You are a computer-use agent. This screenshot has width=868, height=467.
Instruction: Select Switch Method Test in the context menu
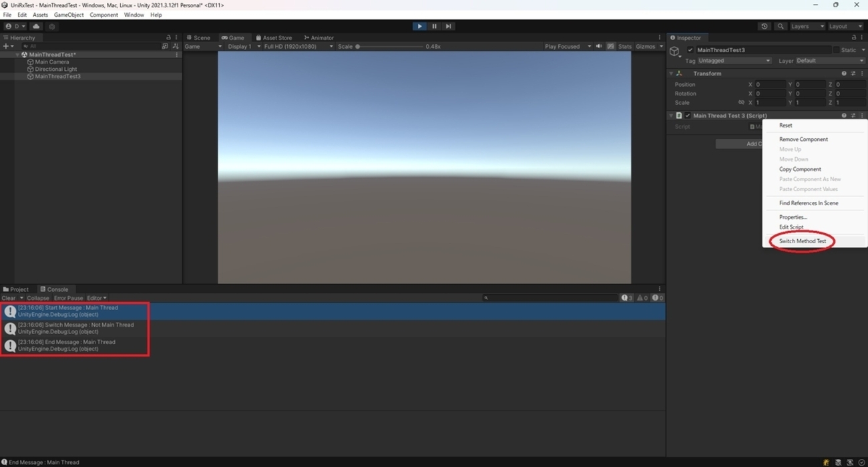click(801, 241)
